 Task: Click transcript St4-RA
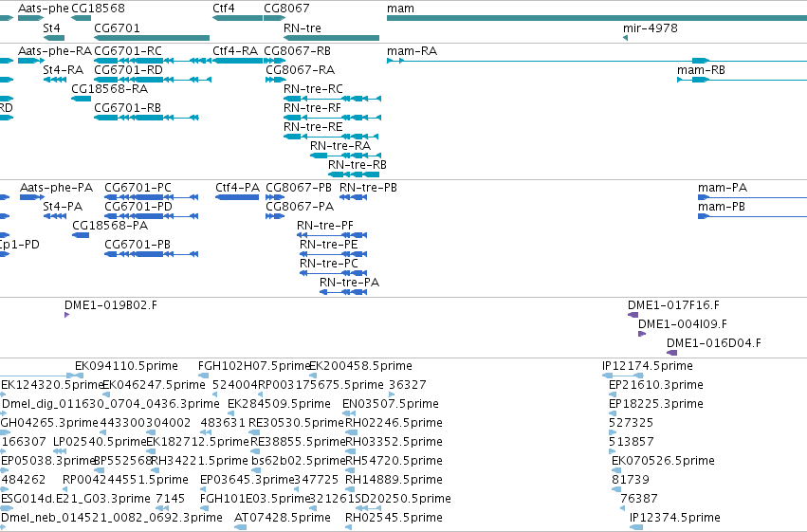(55, 80)
